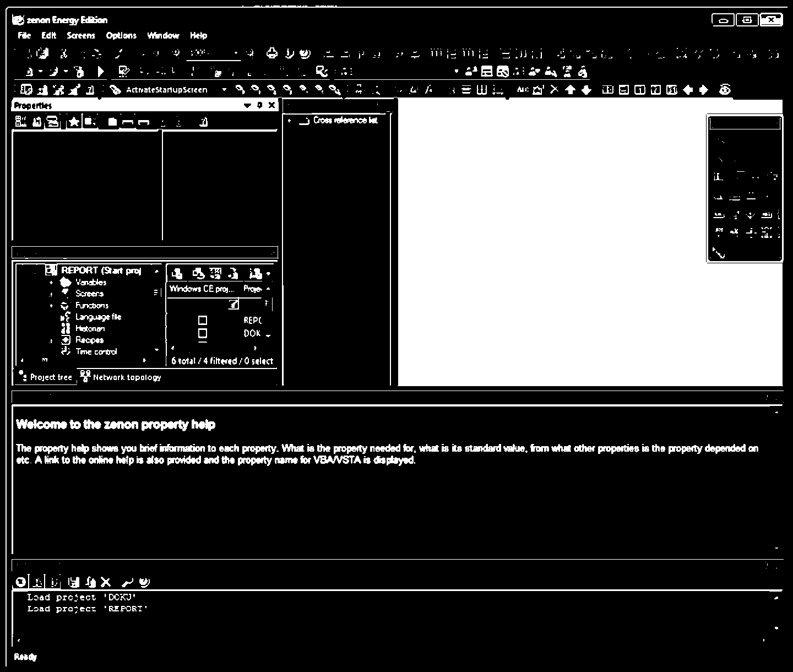Click the '6 total / 4 filtered' status text

pyautogui.click(x=222, y=361)
